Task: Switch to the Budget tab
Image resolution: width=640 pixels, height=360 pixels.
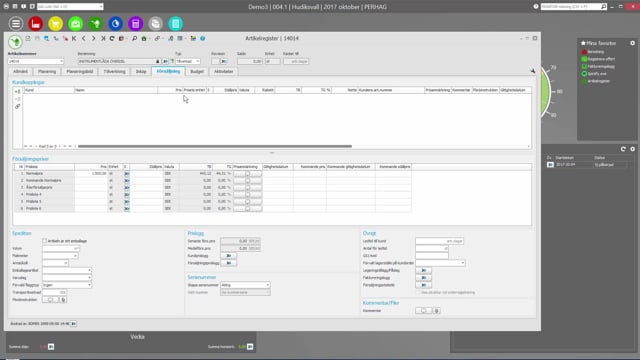Action: (197, 71)
